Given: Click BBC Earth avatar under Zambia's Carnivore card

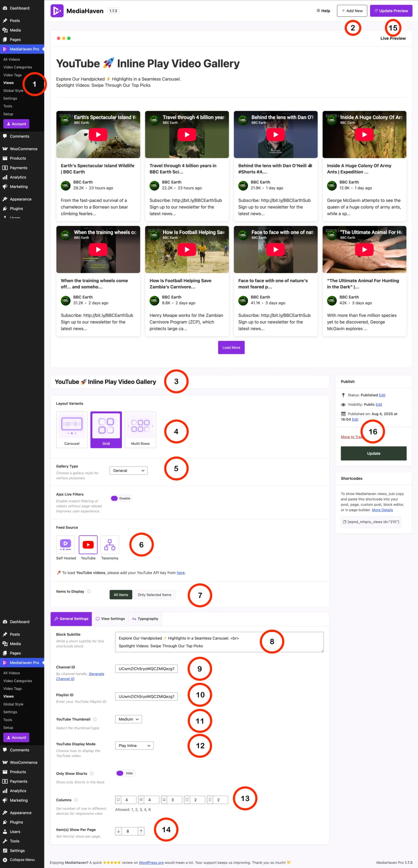Looking at the screenshot, I should pyautogui.click(x=154, y=300).
